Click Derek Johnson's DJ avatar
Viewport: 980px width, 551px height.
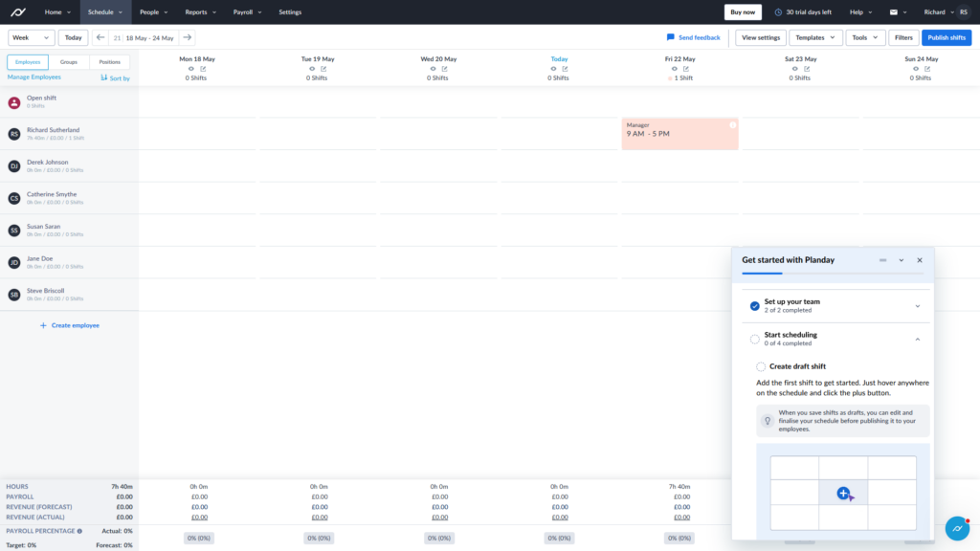[x=13, y=166]
